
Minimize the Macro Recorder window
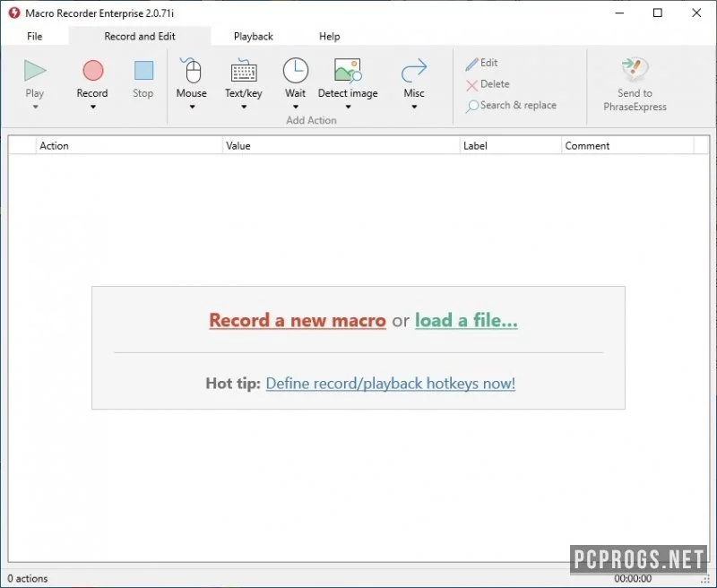pos(619,13)
